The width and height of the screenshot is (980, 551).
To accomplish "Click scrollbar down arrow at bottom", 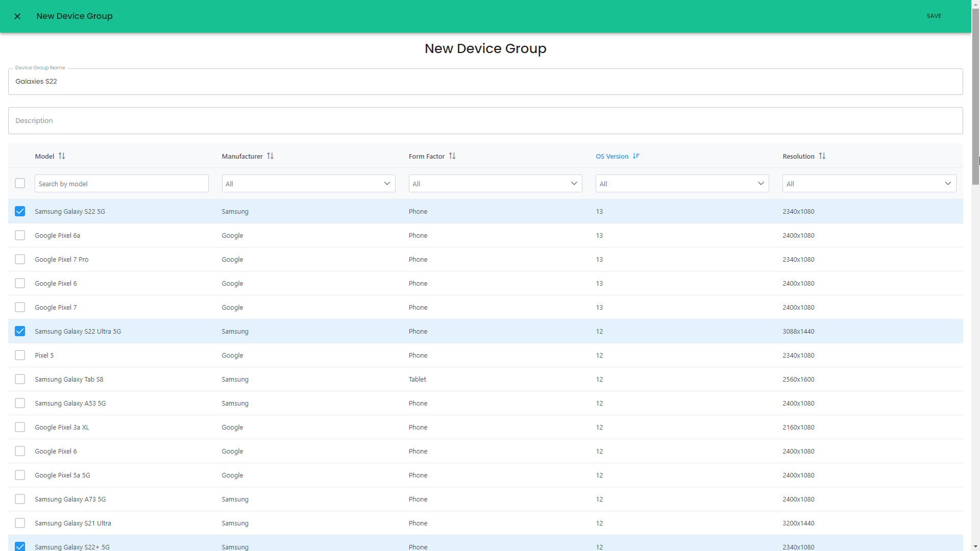I will (975, 546).
